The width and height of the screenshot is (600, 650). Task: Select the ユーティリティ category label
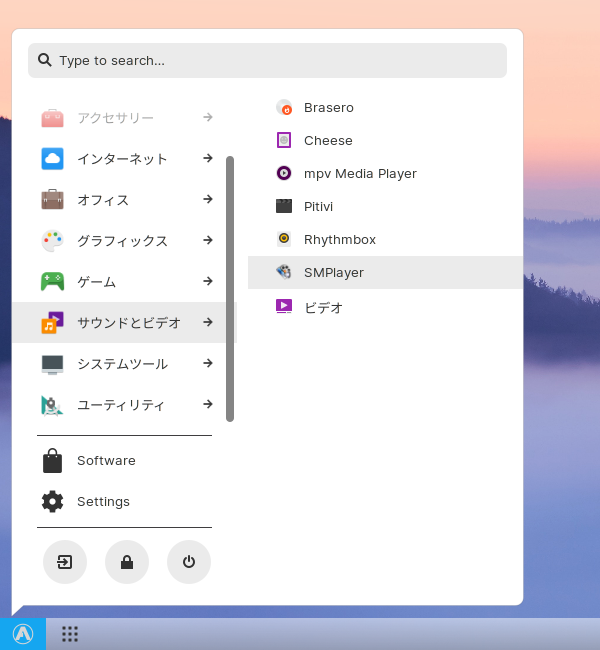point(121,405)
